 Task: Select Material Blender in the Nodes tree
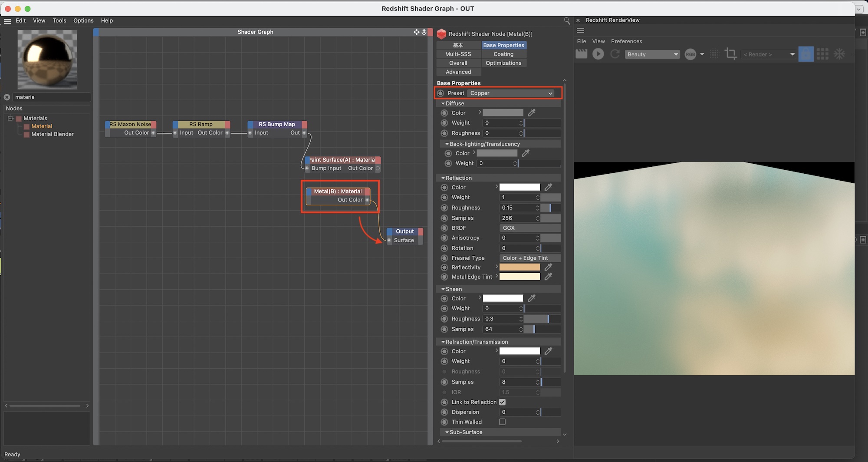coord(53,134)
